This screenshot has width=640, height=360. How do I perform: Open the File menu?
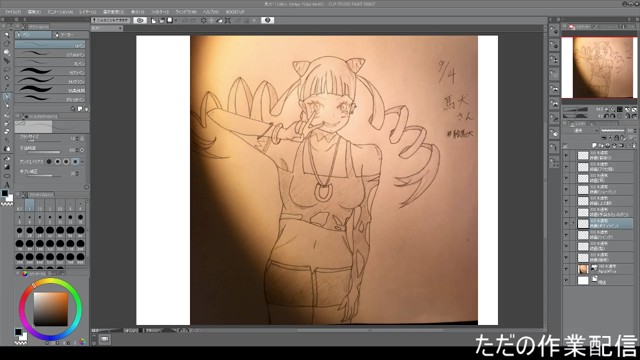(x=13, y=12)
